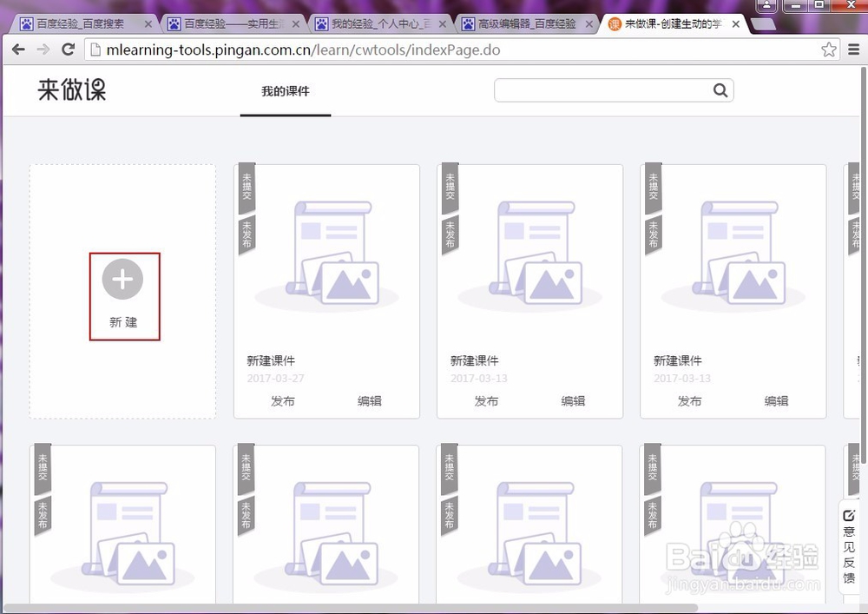The image size is (868, 614).
Task: Click the 来做课 logo
Action: click(72, 89)
